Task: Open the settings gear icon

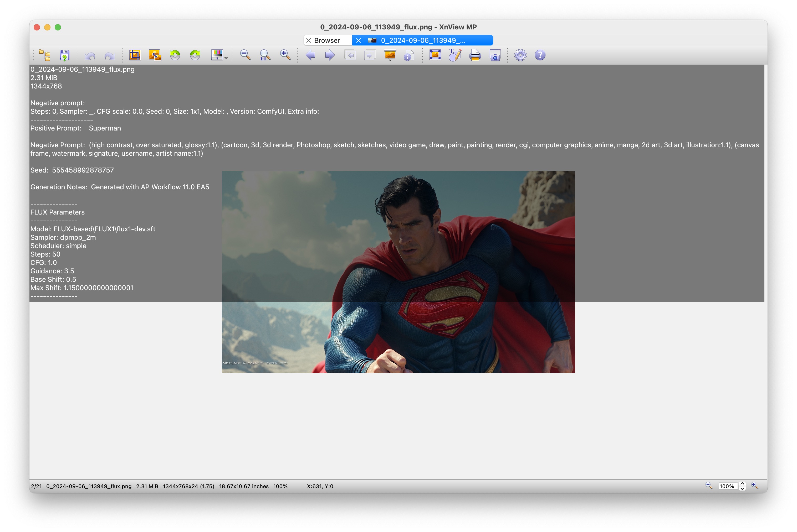Action: pos(520,55)
